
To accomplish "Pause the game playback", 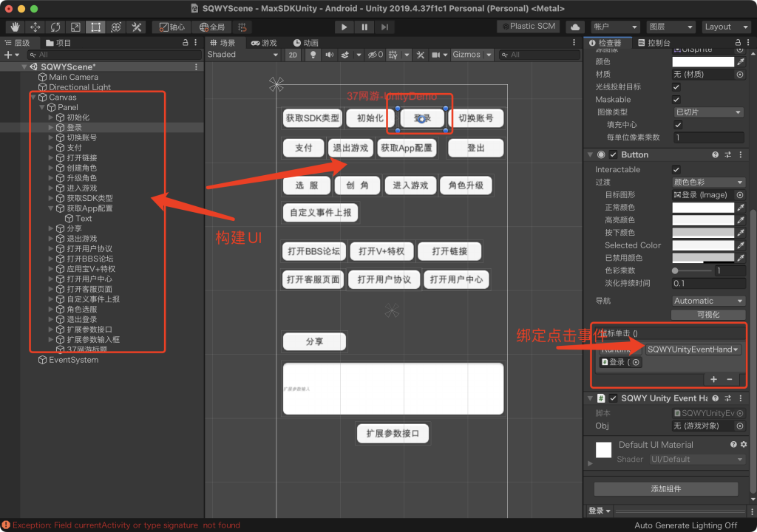I will pos(364,27).
